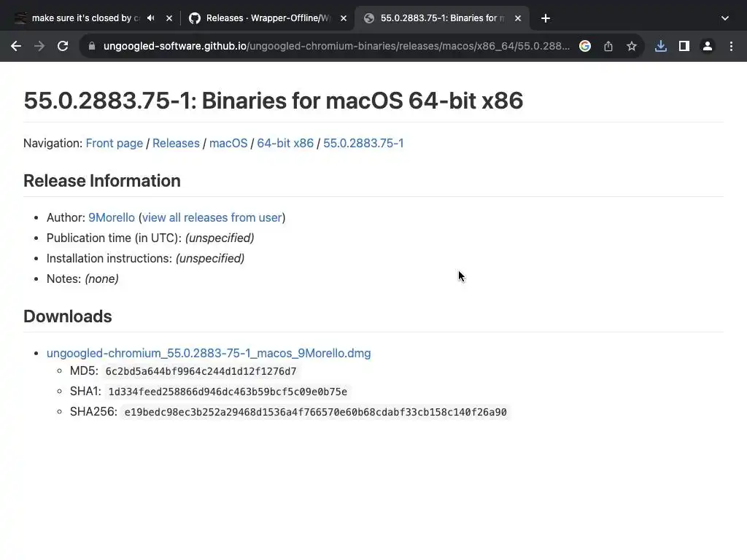This screenshot has height=560, width=747.
Task: Expand the tab search chevron
Action: click(724, 18)
